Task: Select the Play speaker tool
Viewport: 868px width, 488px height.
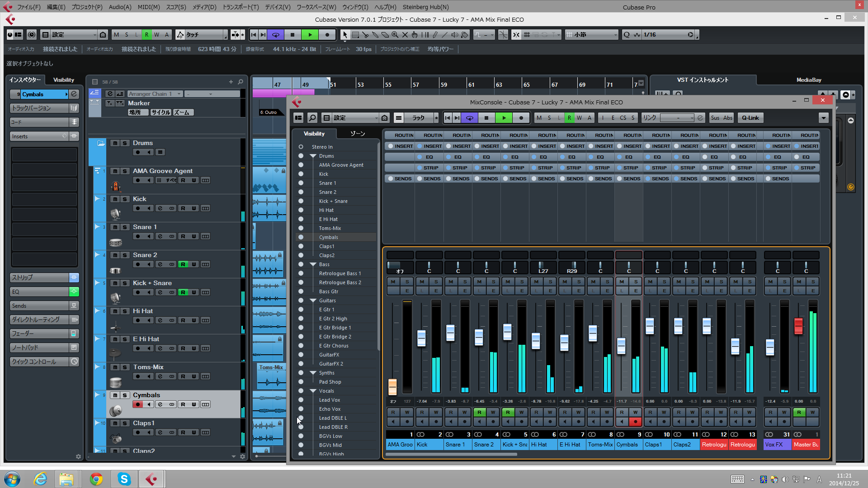Action: [x=455, y=35]
